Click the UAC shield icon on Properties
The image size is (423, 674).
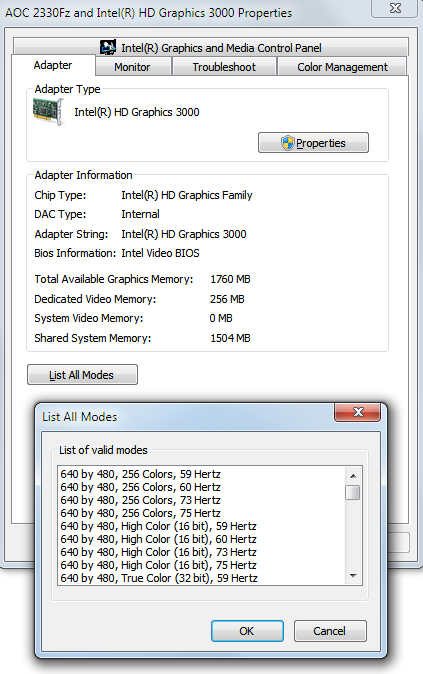tap(288, 143)
